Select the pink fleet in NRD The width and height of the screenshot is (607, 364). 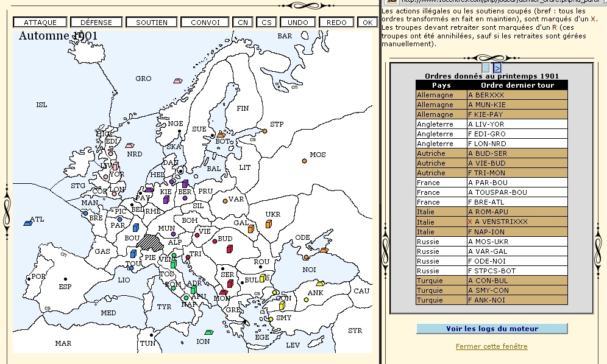pos(130,145)
